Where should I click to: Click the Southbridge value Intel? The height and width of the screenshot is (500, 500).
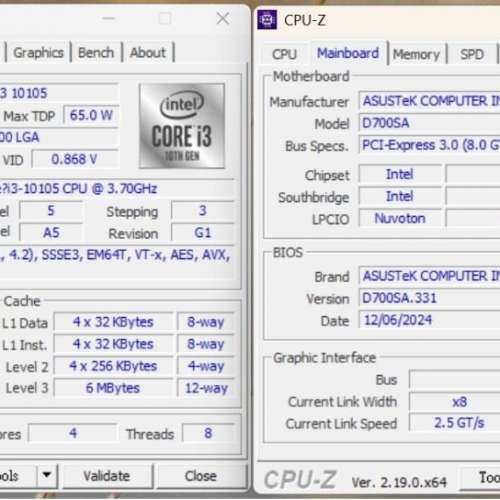[400, 196]
